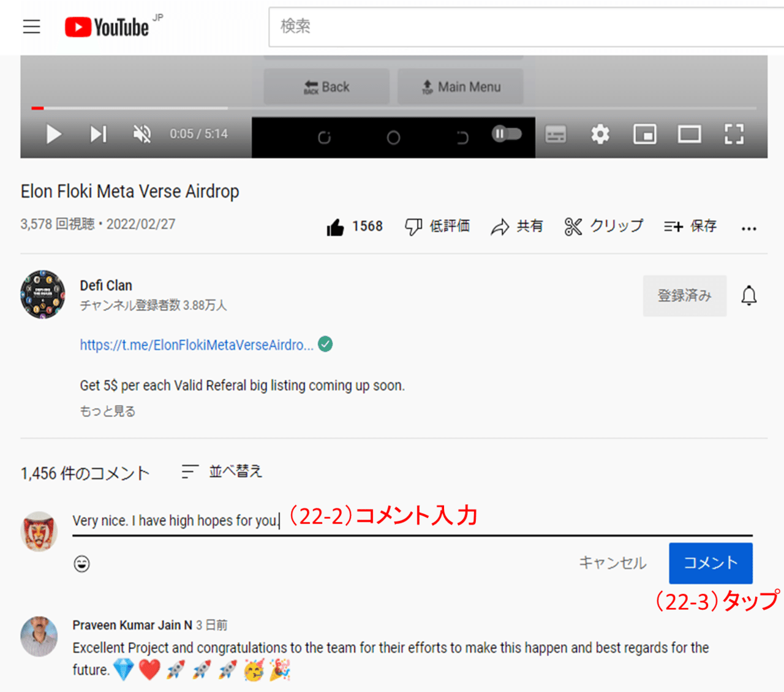Create a clip (クリップ)
Viewport: 784px width, 692px height.
tap(604, 226)
